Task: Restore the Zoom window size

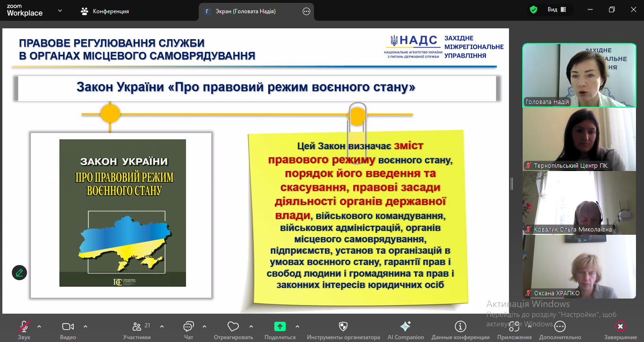Action: pyautogui.click(x=612, y=10)
